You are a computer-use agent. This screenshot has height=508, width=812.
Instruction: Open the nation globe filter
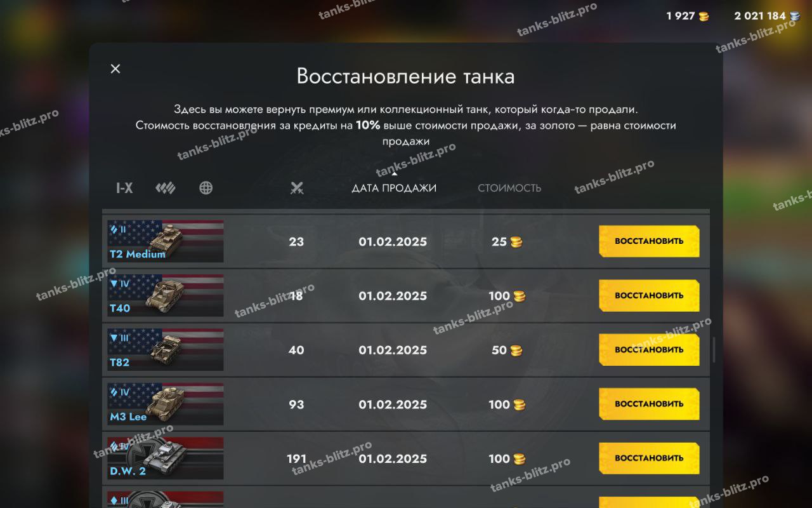tap(206, 188)
